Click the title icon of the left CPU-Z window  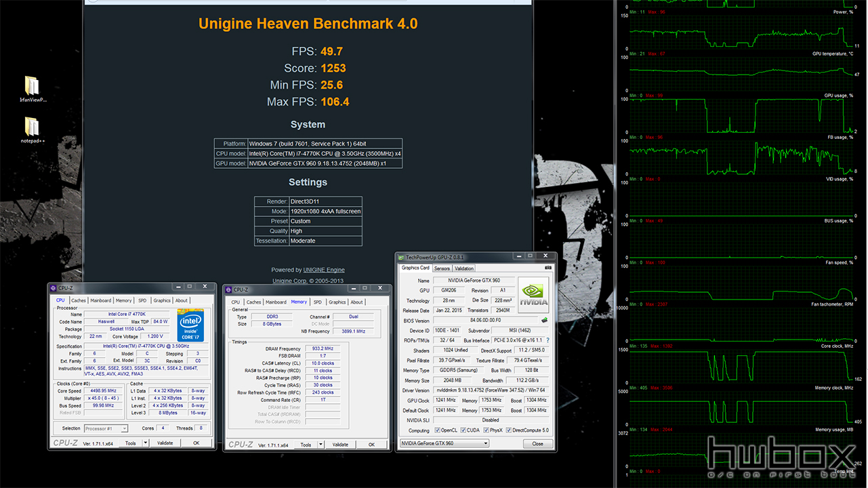tap(54, 288)
